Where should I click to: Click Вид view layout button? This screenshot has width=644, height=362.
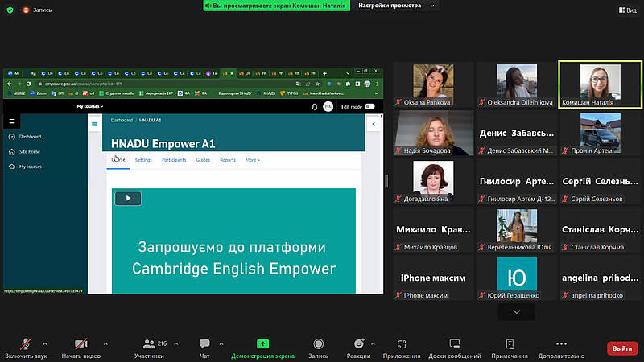tap(628, 10)
